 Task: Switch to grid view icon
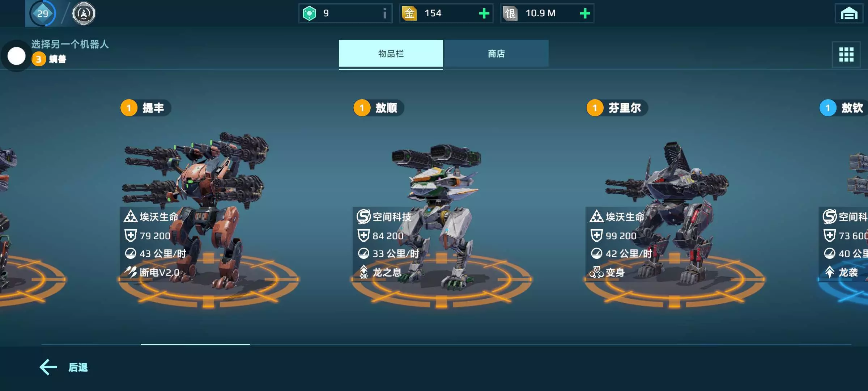pos(846,55)
